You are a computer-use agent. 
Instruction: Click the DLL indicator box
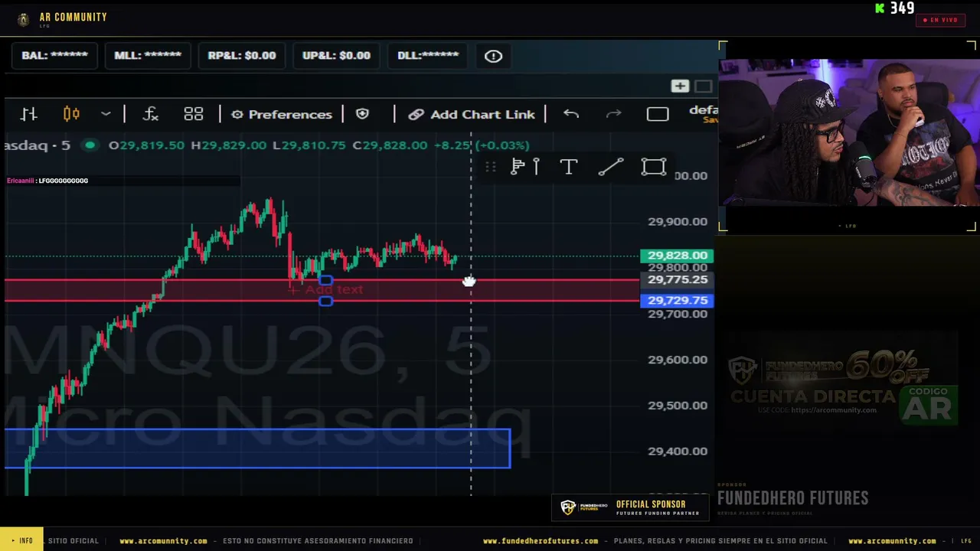428,56
